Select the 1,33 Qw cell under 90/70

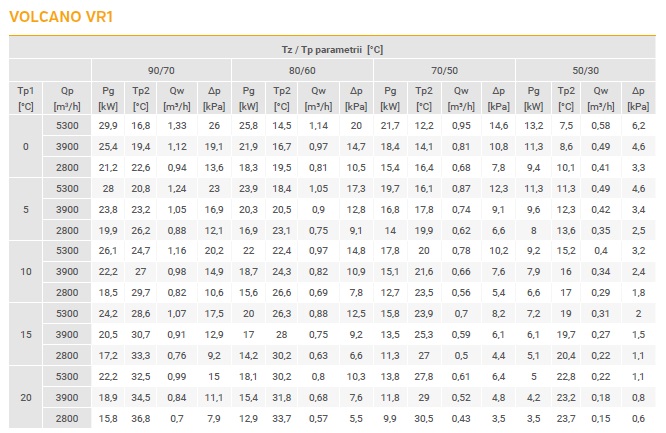(177, 126)
